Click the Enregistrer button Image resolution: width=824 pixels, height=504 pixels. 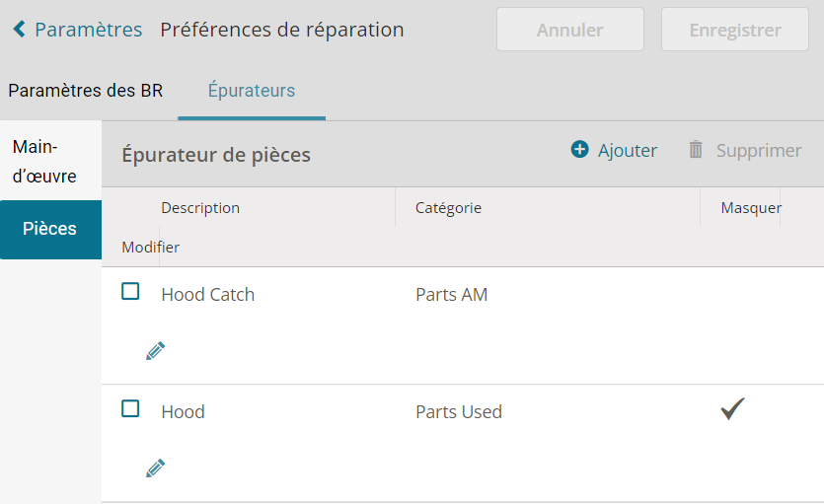pyautogui.click(x=734, y=30)
